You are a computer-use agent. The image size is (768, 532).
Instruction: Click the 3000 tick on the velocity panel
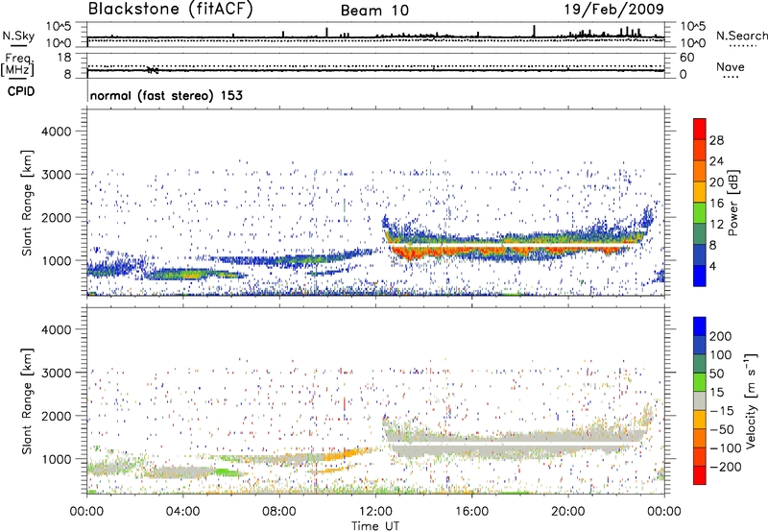point(57,373)
